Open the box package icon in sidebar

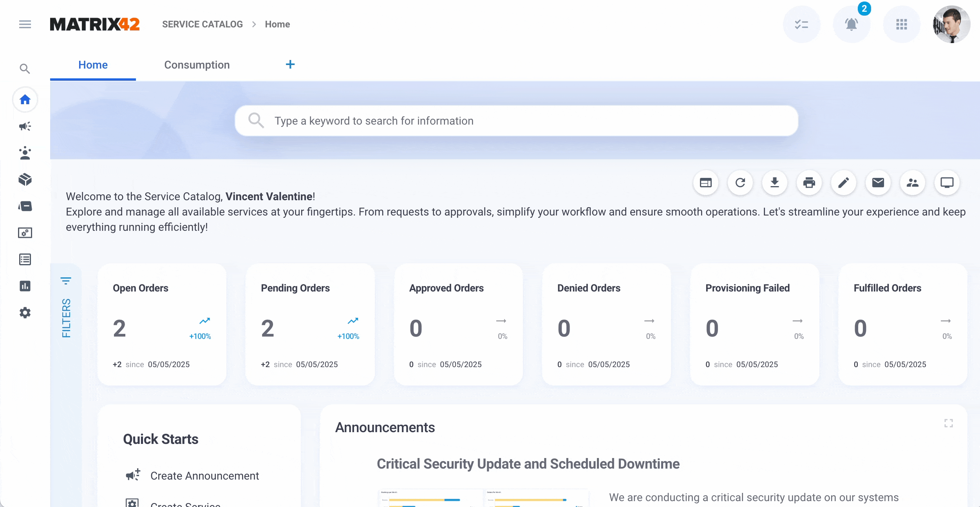25,179
